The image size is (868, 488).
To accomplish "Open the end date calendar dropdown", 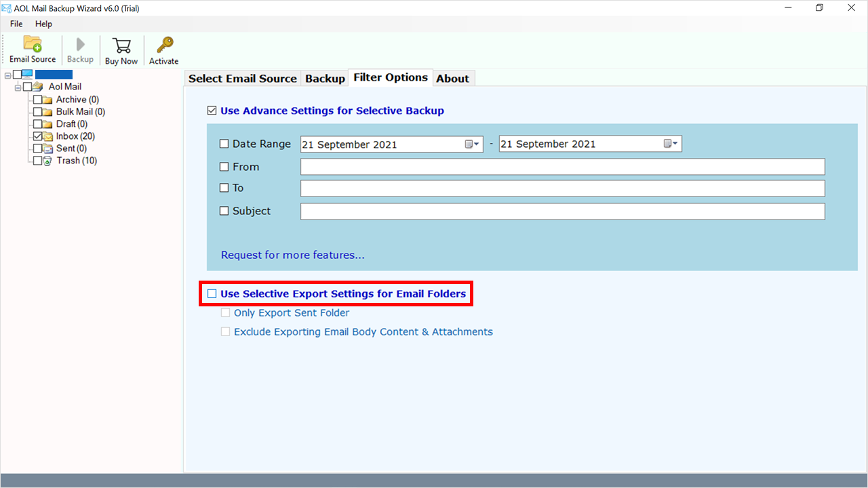I will (x=671, y=144).
